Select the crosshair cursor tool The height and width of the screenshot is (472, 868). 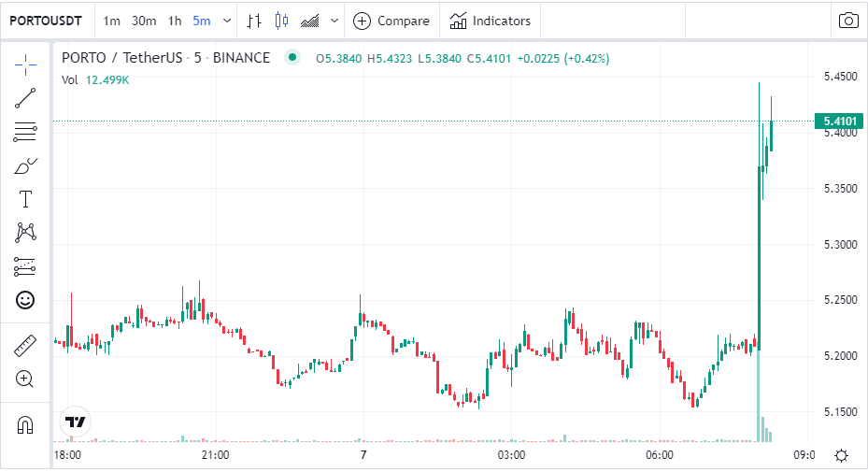pyautogui.click(x=25, y=64)
